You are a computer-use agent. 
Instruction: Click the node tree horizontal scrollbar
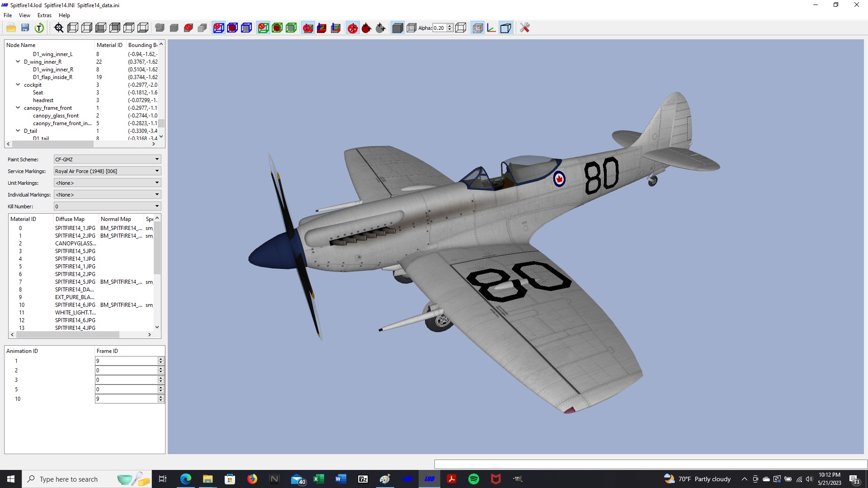(53, 144)
